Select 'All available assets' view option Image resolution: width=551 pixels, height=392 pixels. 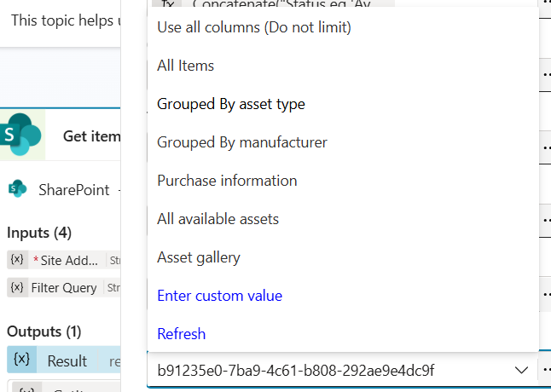pos(217,219)
